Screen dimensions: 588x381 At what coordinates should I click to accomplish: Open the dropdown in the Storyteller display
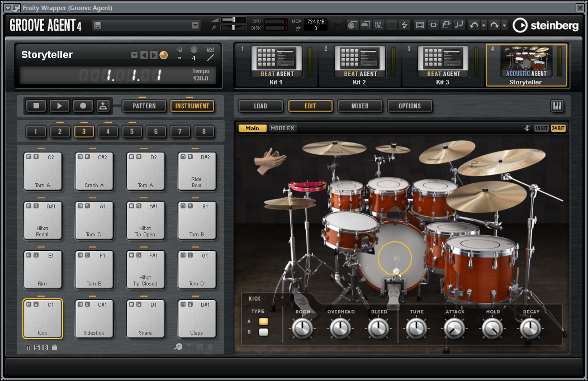tap(134, 55)
